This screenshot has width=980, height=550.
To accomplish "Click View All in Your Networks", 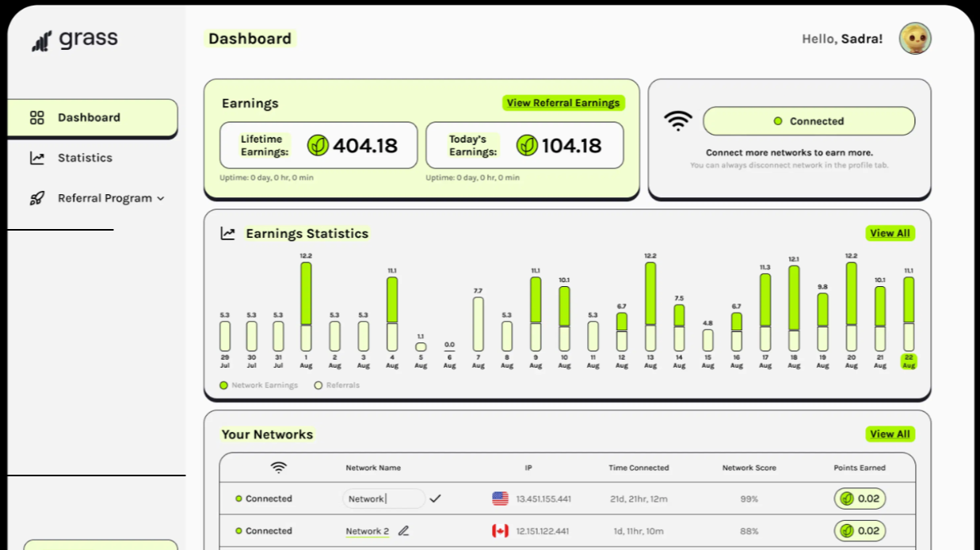I will point(890,434).
